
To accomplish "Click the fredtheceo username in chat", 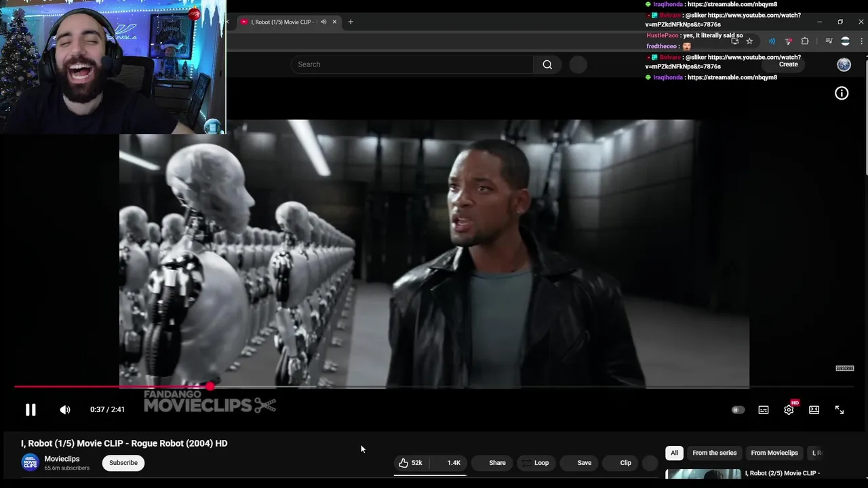I will coord(661,46).
